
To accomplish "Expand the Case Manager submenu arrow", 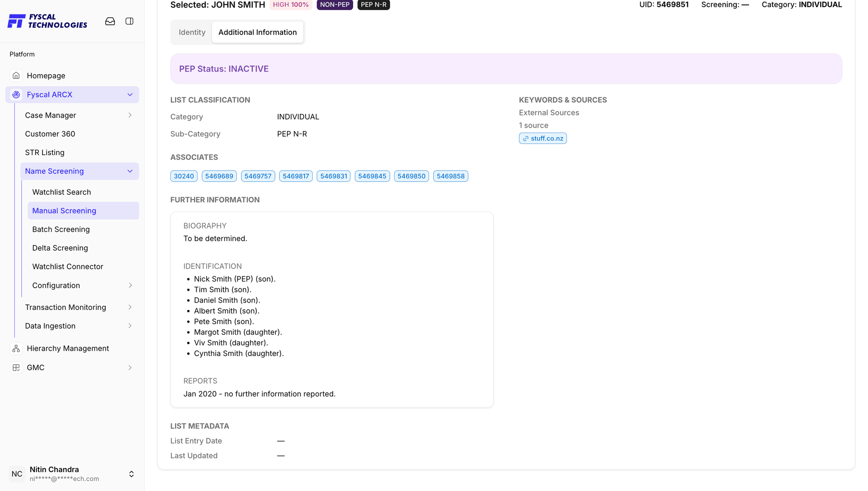I will coord(130,115).
